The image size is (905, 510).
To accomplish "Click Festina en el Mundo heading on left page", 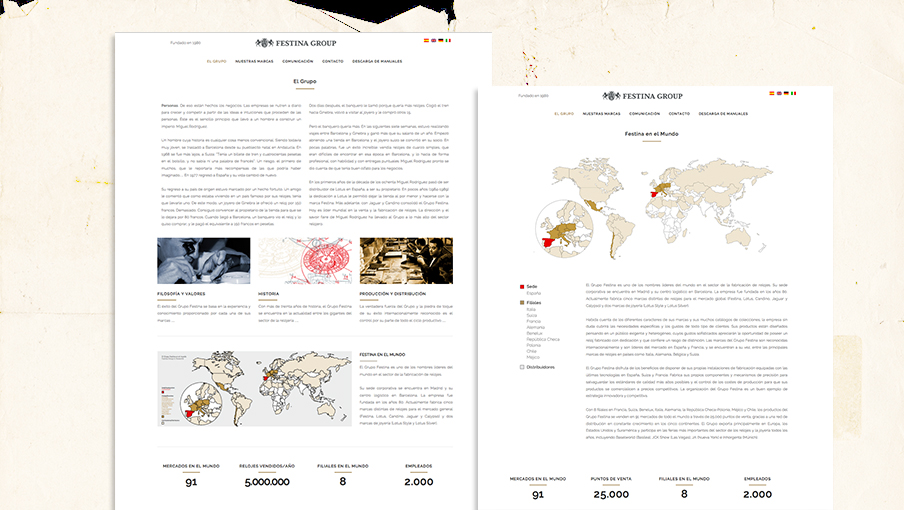I will tap(382, 355).
